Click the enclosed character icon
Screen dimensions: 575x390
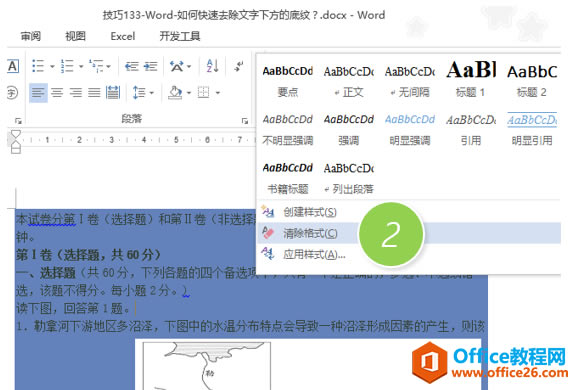click(x=12, y=93)
